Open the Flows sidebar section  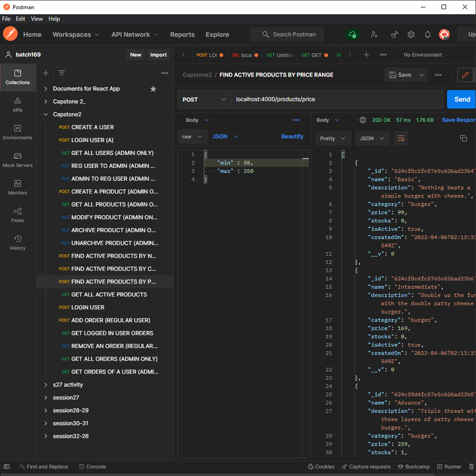(18, 215)
